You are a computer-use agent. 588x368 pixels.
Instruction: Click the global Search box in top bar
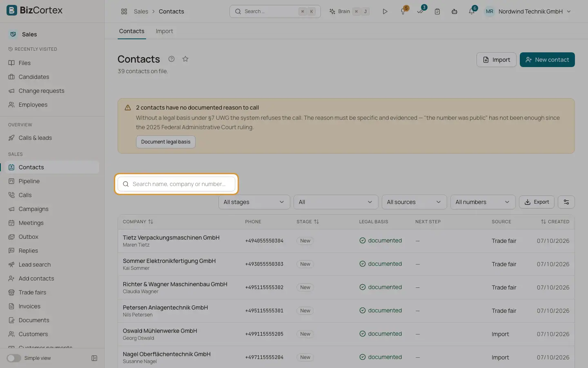tap(275, 11)
